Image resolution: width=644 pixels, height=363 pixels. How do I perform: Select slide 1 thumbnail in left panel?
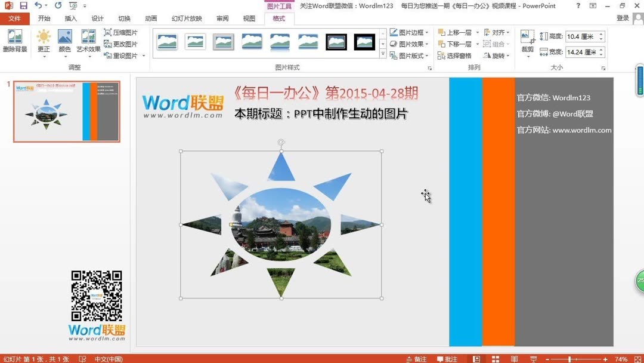(66, 111)
